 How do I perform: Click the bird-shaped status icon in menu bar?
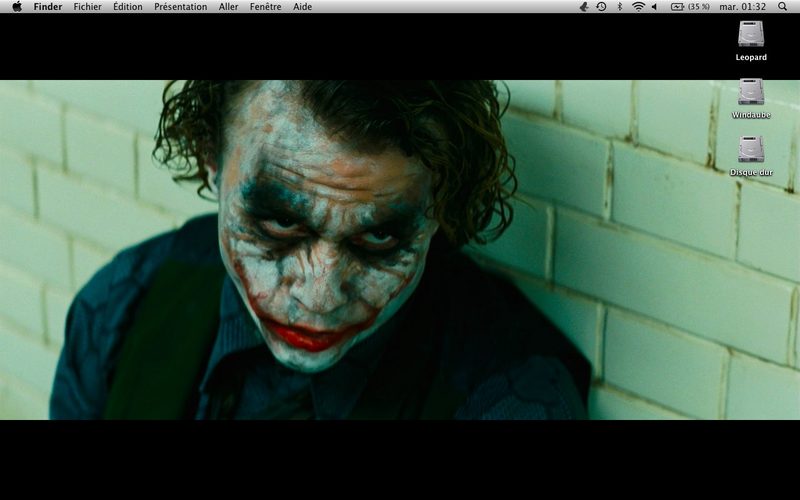tap(584, 7)
